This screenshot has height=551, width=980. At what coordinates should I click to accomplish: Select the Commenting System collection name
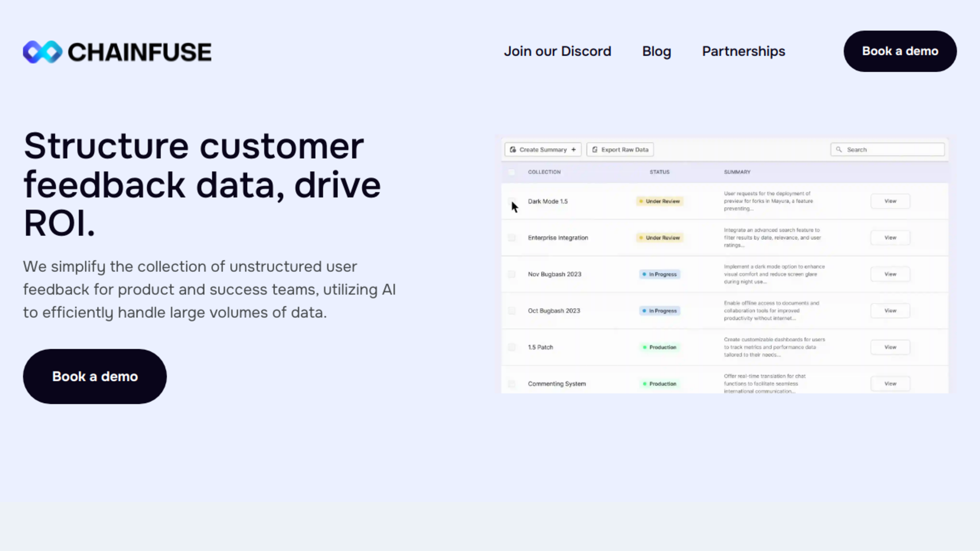pyautogui.click(x=557, y=384)
